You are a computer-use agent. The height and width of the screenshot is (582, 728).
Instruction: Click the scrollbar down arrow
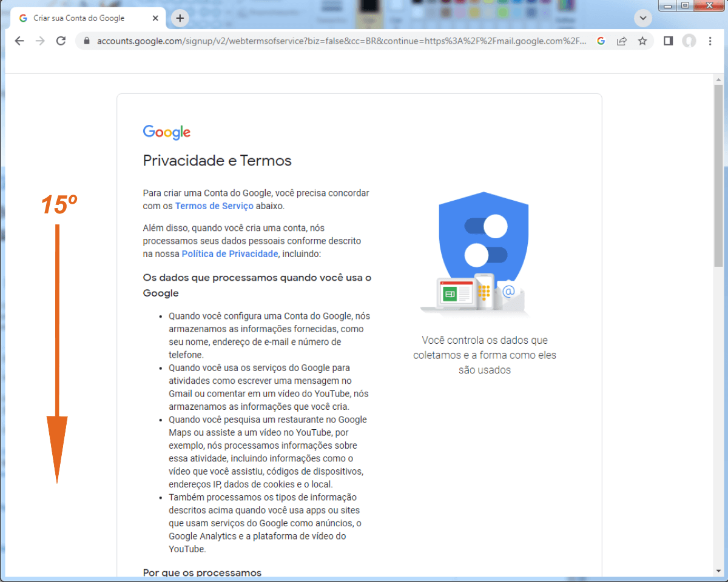point(718,571)
